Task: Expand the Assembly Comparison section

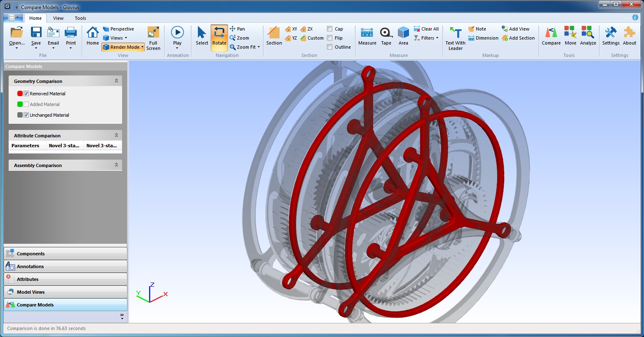Action: click(116, 165)
